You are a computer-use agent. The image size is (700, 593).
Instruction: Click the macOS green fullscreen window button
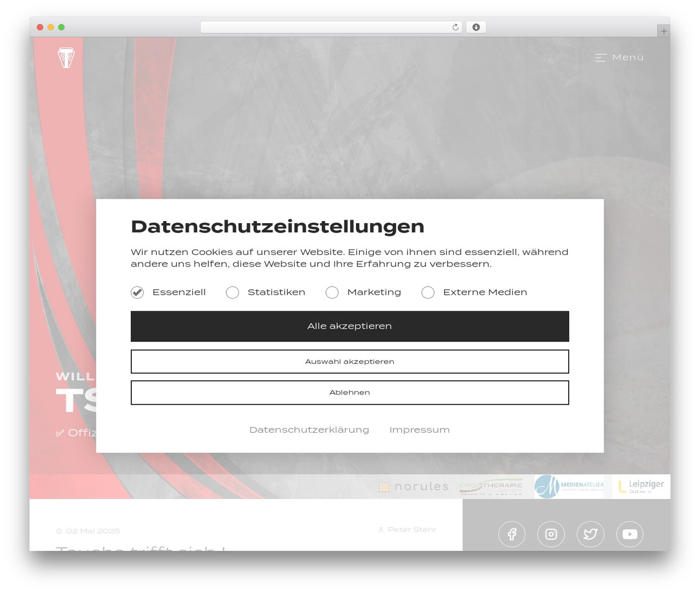click(61, 27)
